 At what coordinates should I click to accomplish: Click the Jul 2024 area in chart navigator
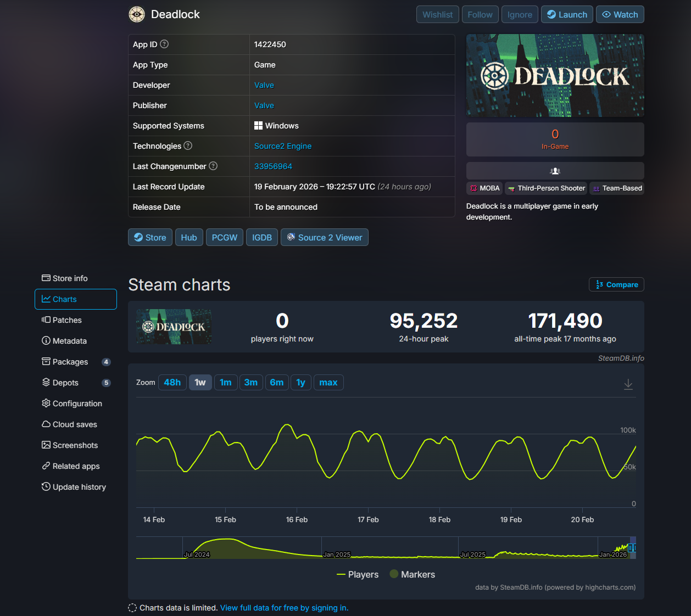[197, 554]
